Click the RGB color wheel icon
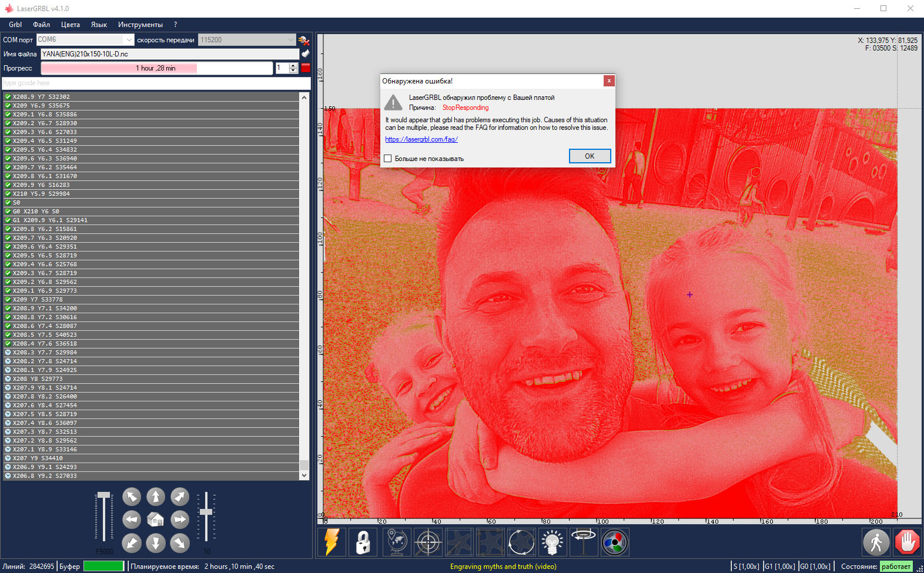Image resolution: width=924 pixels, height=573 pixels. point(614,542)
